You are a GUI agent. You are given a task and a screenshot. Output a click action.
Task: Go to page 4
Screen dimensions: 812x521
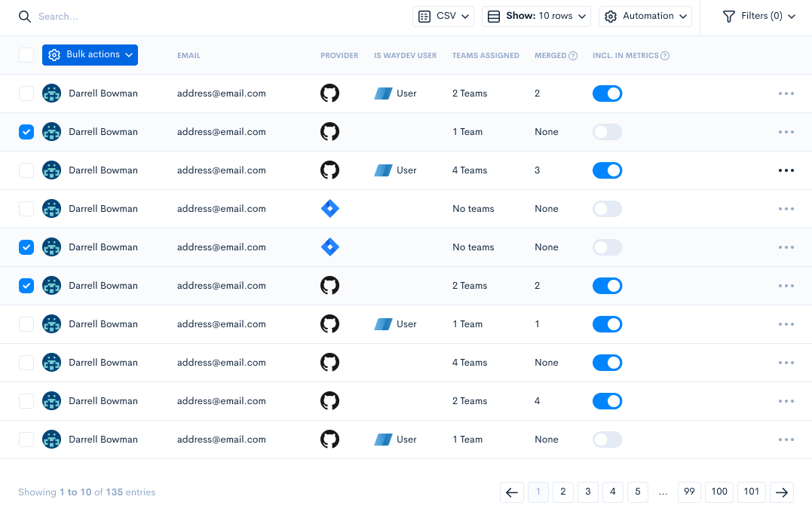(613, 492)
